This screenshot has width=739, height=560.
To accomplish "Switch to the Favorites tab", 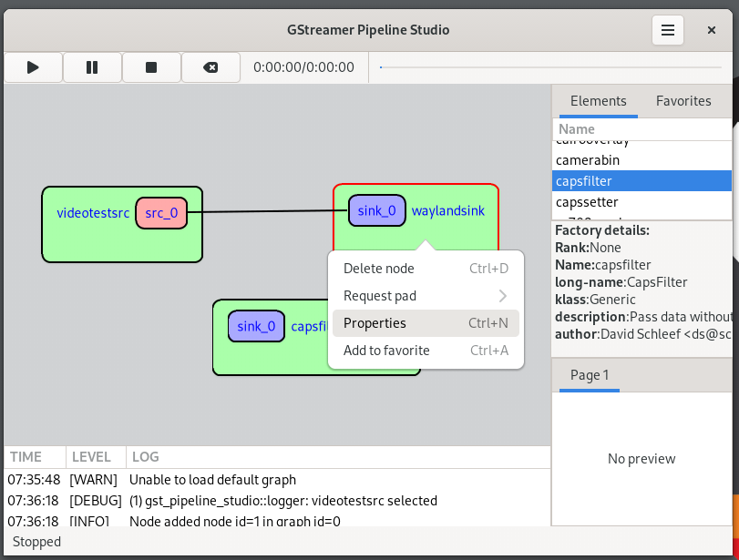I will pos(683,101).
